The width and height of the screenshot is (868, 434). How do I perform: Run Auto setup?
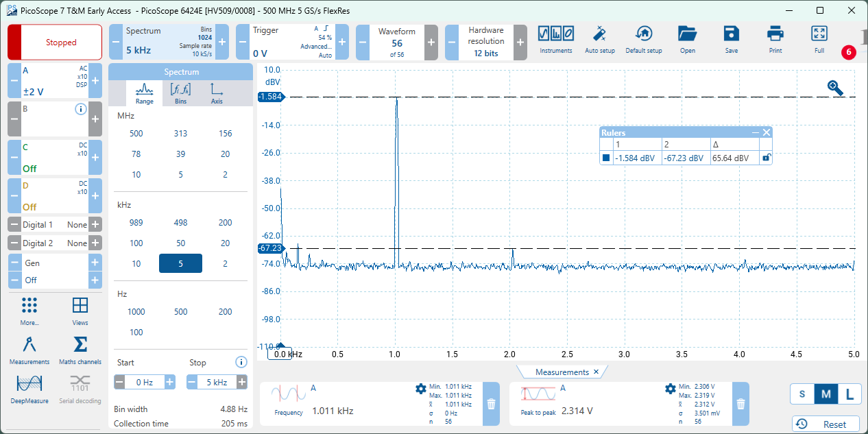pyautogui.click(x=599, y=40)
